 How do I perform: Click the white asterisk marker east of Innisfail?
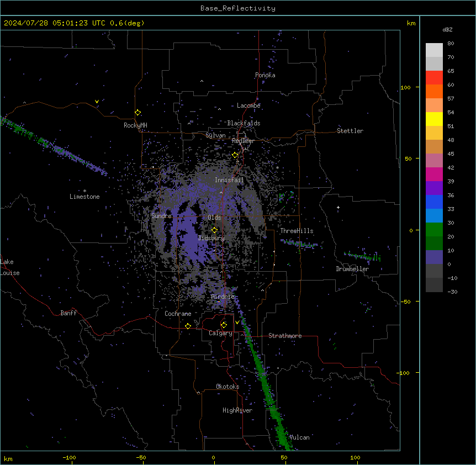277,168
